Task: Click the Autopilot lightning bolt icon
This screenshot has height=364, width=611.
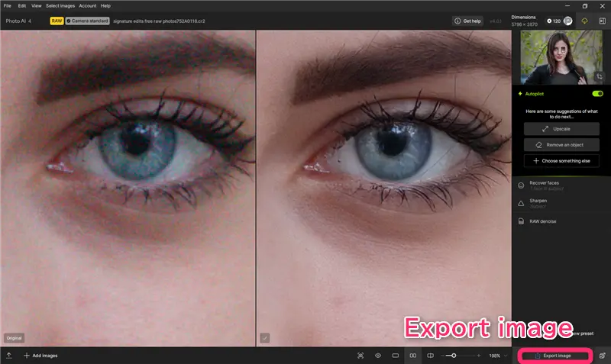Action: (520, 94)
